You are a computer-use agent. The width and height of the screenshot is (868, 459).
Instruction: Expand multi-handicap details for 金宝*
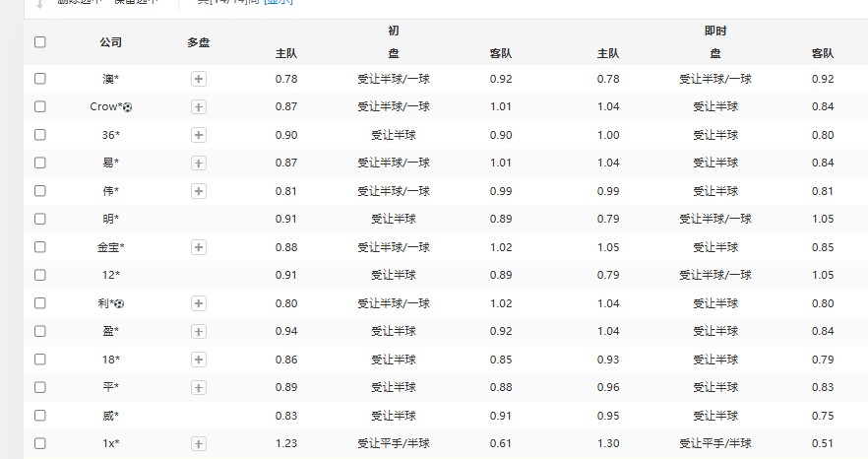click(198, 247)
